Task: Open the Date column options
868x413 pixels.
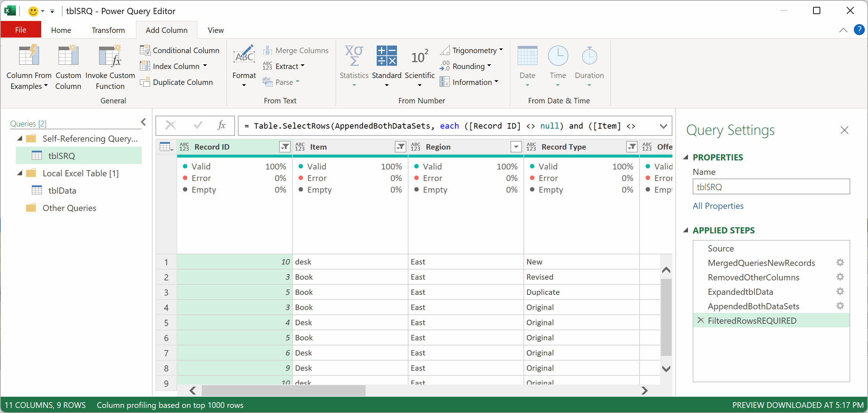Action: [527, 66]
